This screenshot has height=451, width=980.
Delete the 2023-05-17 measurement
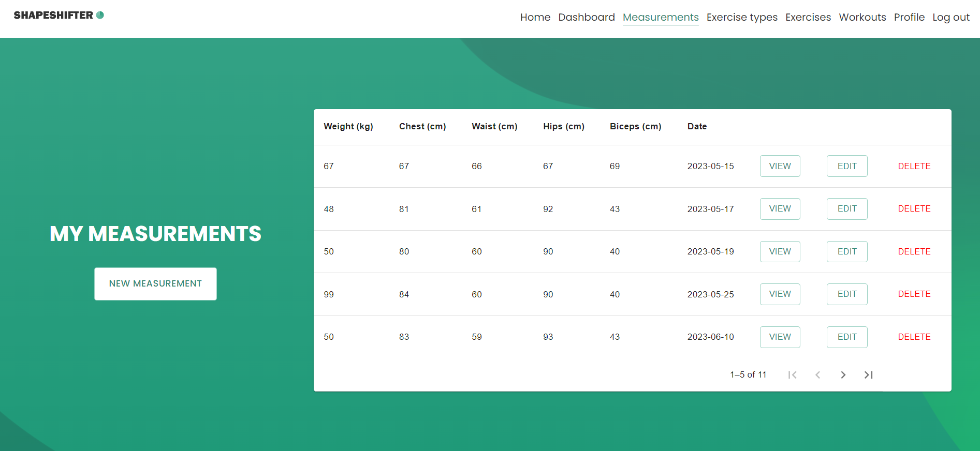click(x=914, y=209)
